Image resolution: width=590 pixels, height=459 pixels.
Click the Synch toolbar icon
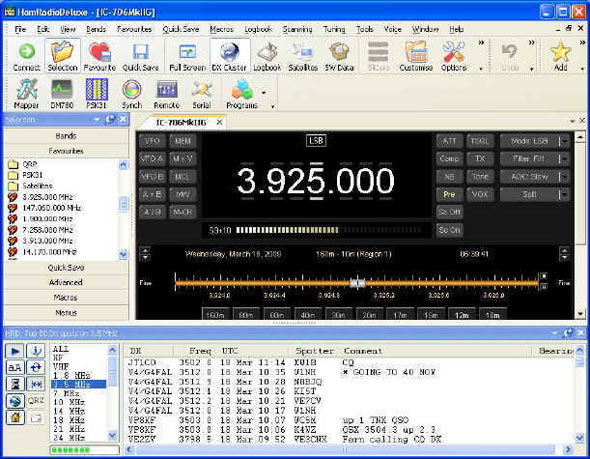tap(132, 94)
